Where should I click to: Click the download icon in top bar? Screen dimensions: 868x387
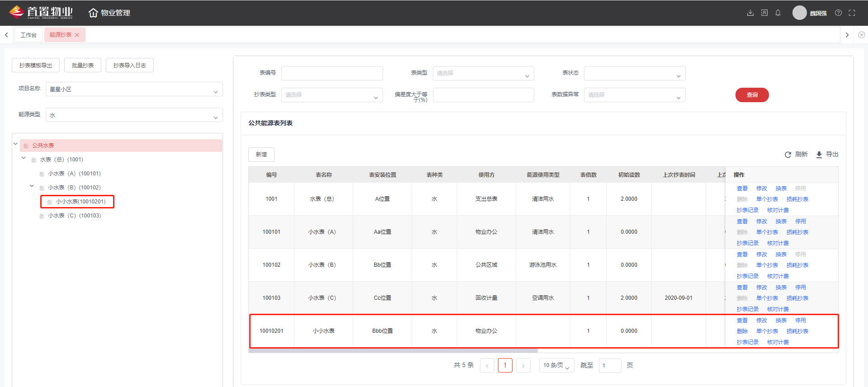pyautogui.click(x=750, y=13)
